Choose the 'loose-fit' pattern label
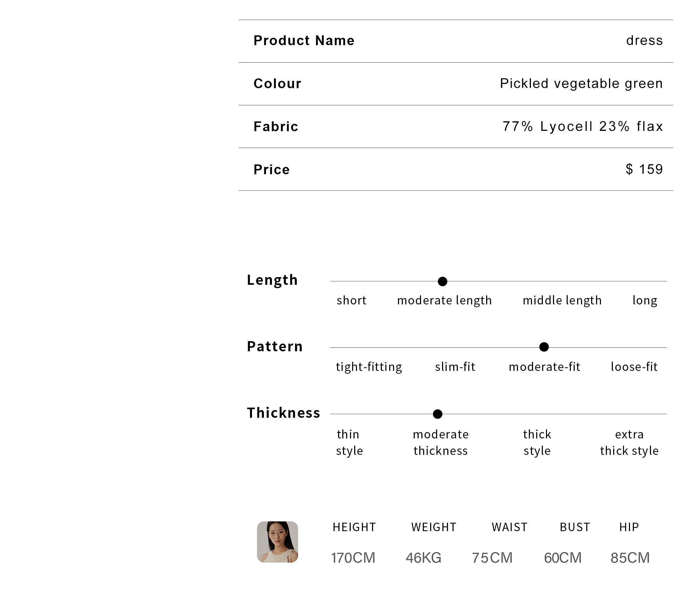Viewport: 700px width, 606px height. [x=634, y=367]
